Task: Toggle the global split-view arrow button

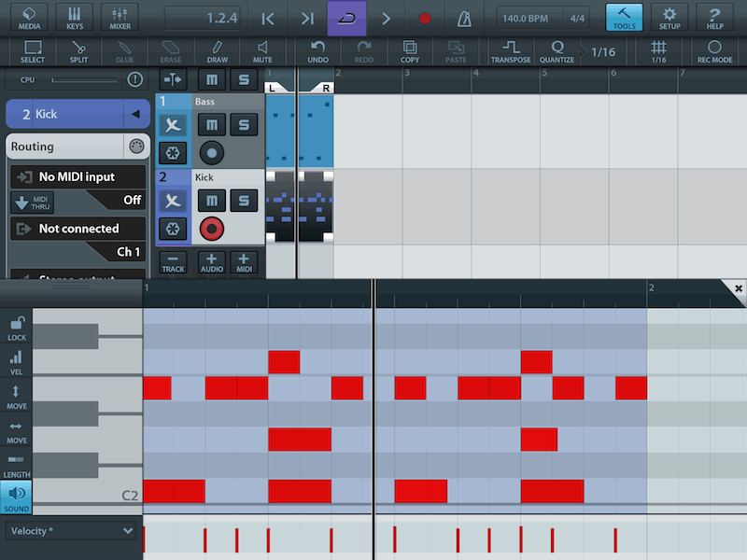Action: pos(173,79)
